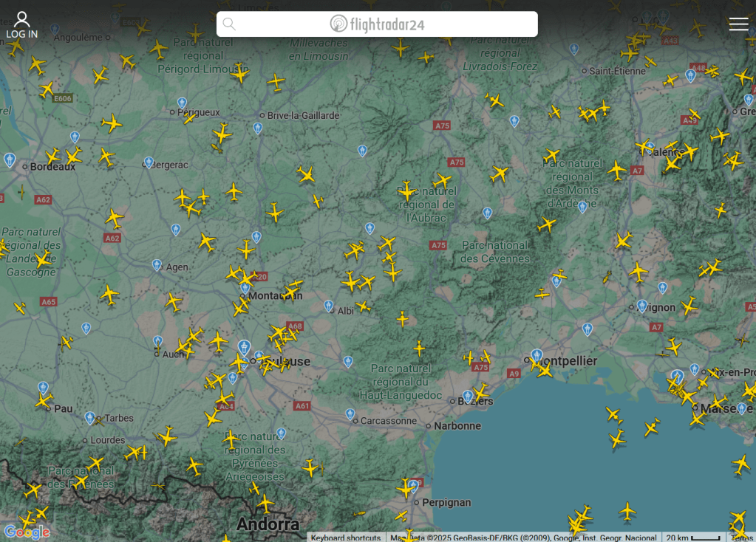The width and height of the screenshot is (756, 542).
Task: Toggle the 20 km map scale
Action: 692,537
